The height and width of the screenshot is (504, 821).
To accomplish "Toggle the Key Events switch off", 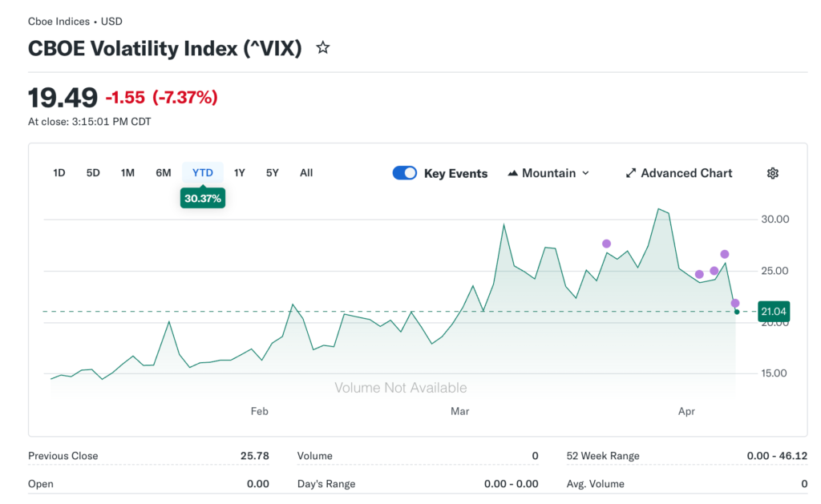I will (405, 173).
